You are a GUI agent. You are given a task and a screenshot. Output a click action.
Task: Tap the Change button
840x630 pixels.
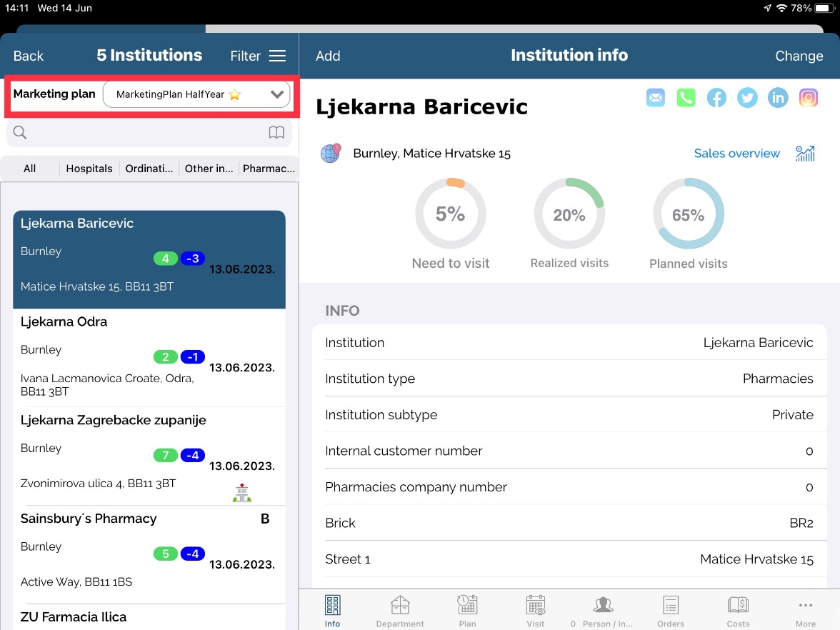799,56
